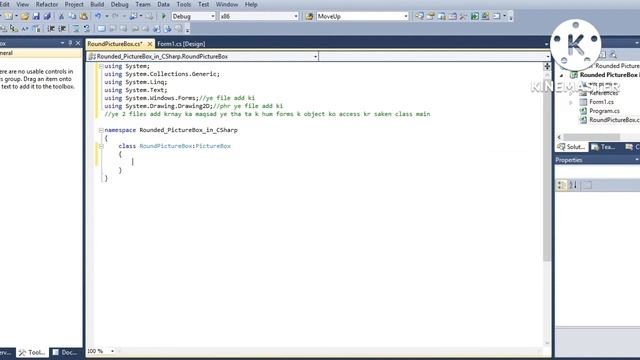Open Toolbox panel window options arrow
The image size is (640, 360).
(x=62, y=43)
